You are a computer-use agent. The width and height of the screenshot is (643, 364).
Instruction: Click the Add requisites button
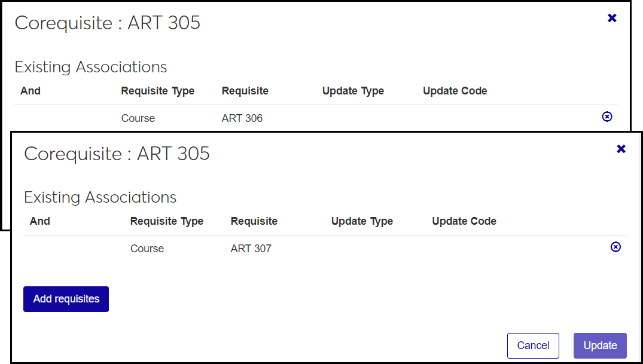[x=66, y=299]
